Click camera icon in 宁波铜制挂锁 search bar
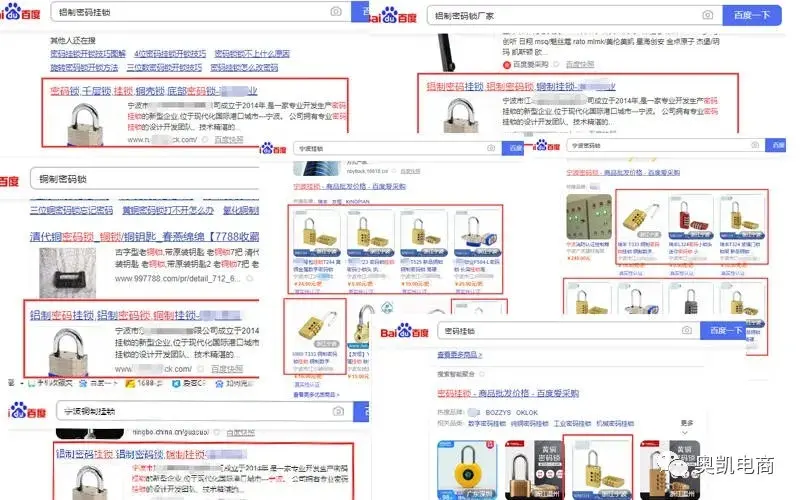The image size is (800, 500). click(x=338, y=411)
